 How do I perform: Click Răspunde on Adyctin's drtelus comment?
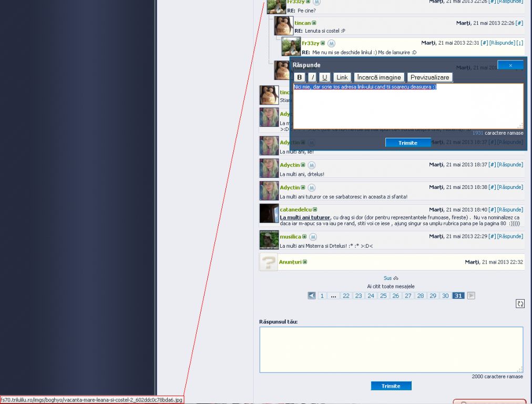tap(510, 165)
